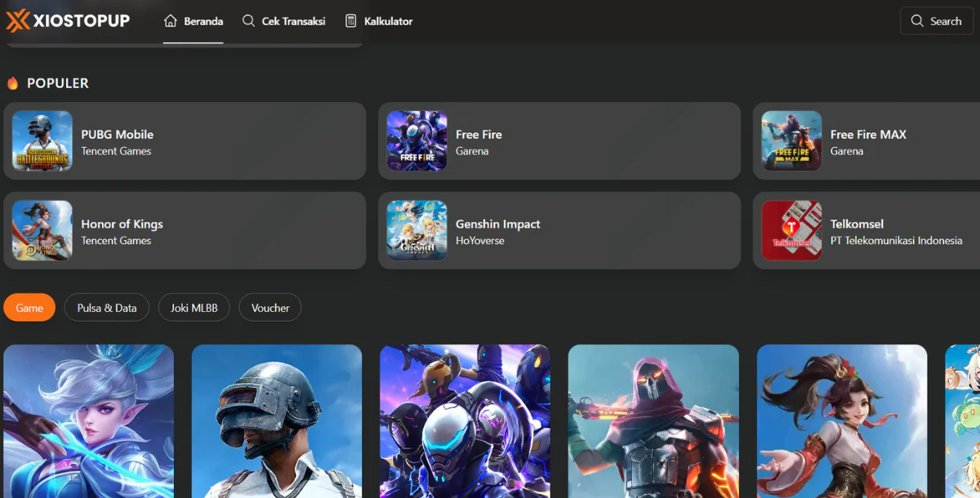Viewport: 980px width, 498px height.
Task: Click the magnifier icon in Search box
Action: [x=917, y=21]
